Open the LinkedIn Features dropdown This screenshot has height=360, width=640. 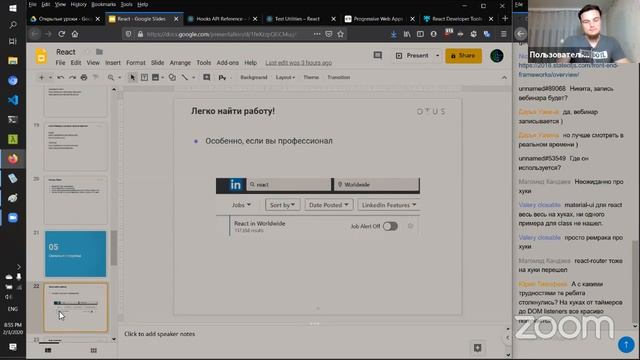pyautogui.click(x=389, y=205)
